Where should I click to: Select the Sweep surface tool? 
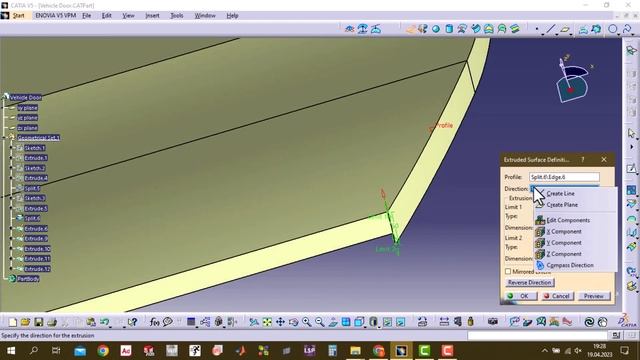pos(476,29)
